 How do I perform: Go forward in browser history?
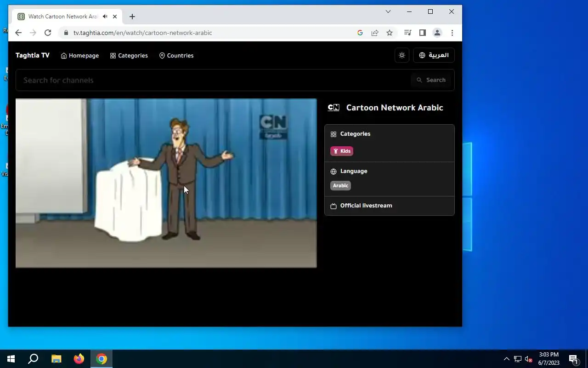pyautogui.click(x=33, y=33)
